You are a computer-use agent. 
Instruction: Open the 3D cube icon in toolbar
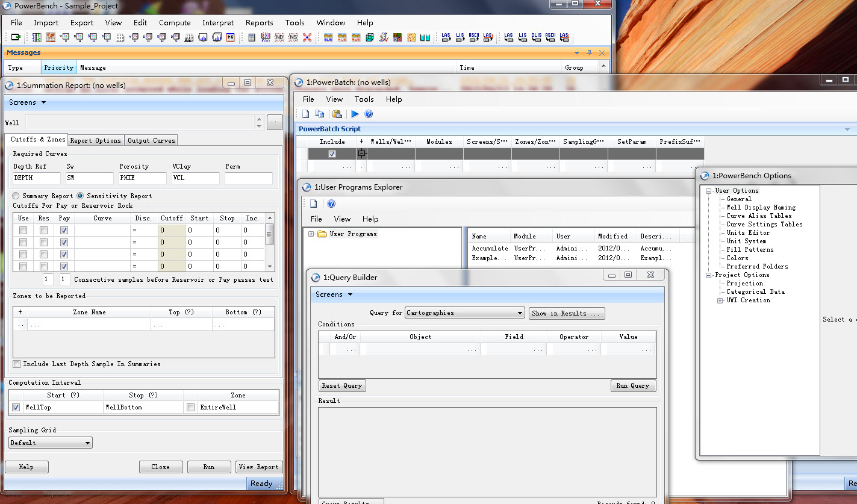point(370,37)
